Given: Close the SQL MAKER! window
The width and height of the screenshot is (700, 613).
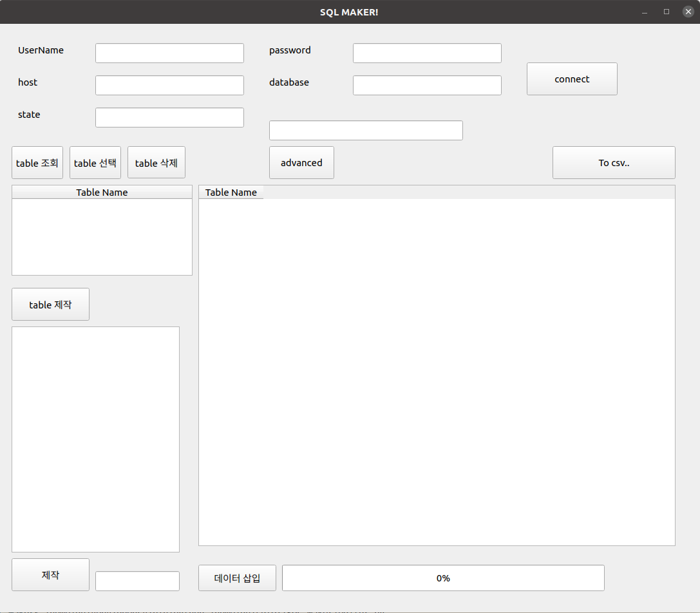Looking at the screenshot, I should click(688, 12).
